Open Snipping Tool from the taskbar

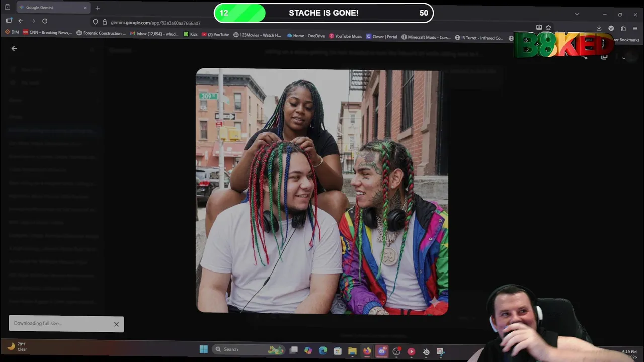tap(440, 352)
